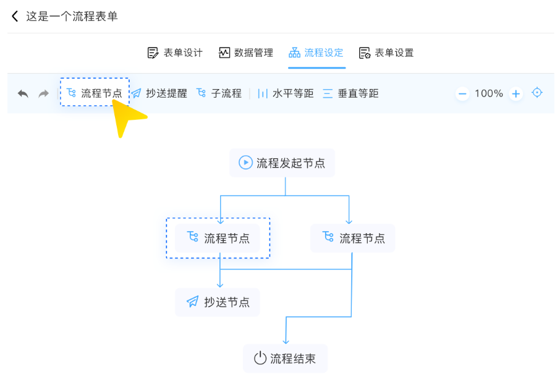Click the redo arrow icon
The image size is (560, 392).
coord(43,93)
